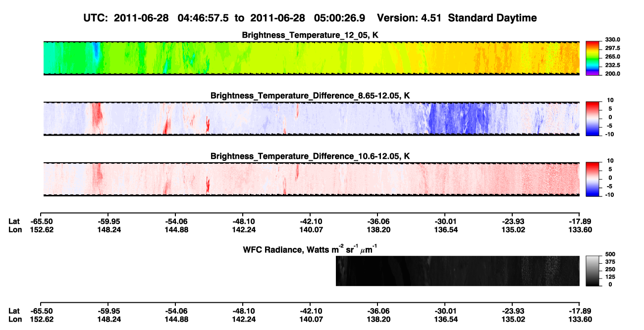The image size is (644, 330).
Task: Click the dark blue band in the 8.65-12.05 panel
Action: [458, 119]
